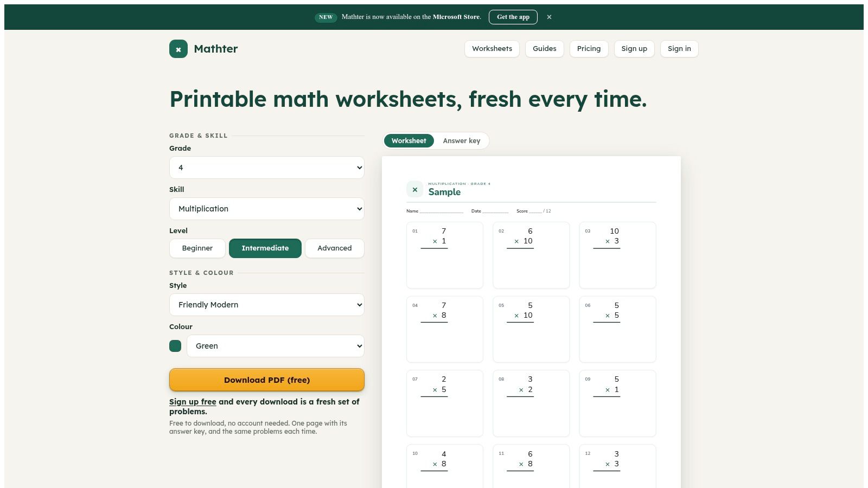Open the Colour dropdown showing Green

pos(276,346)
